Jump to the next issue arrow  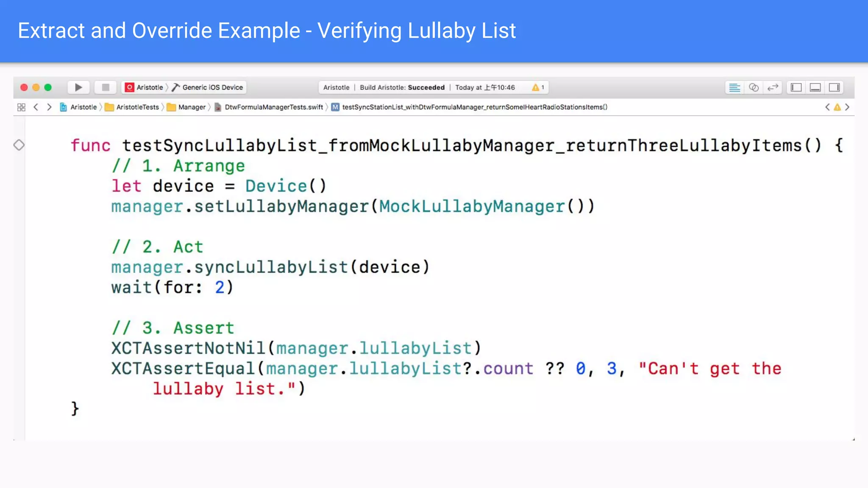click(847, 107)
